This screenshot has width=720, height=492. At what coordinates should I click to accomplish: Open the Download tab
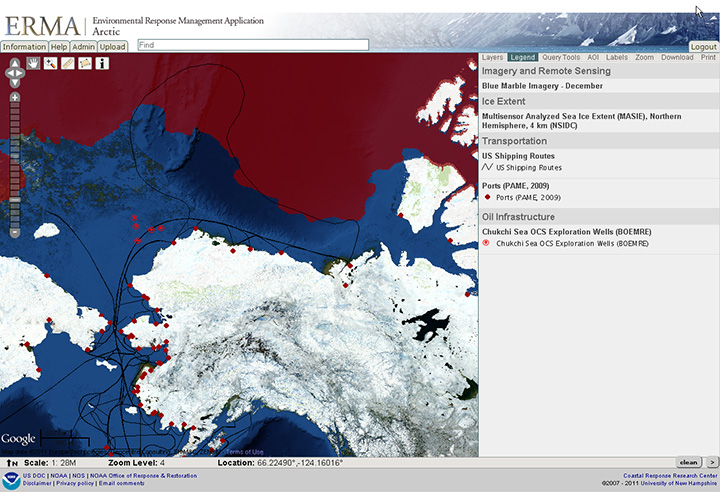click(677, 57)
